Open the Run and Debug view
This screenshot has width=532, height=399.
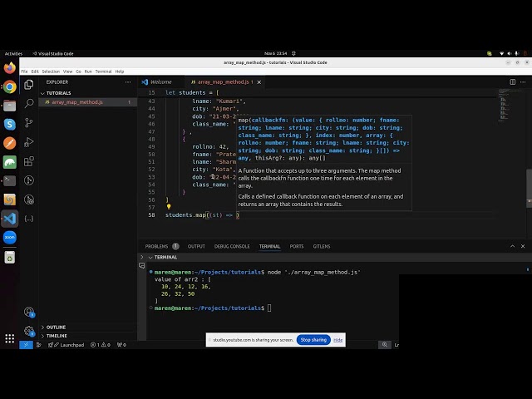pyautogui.click(x=29, y=142)
